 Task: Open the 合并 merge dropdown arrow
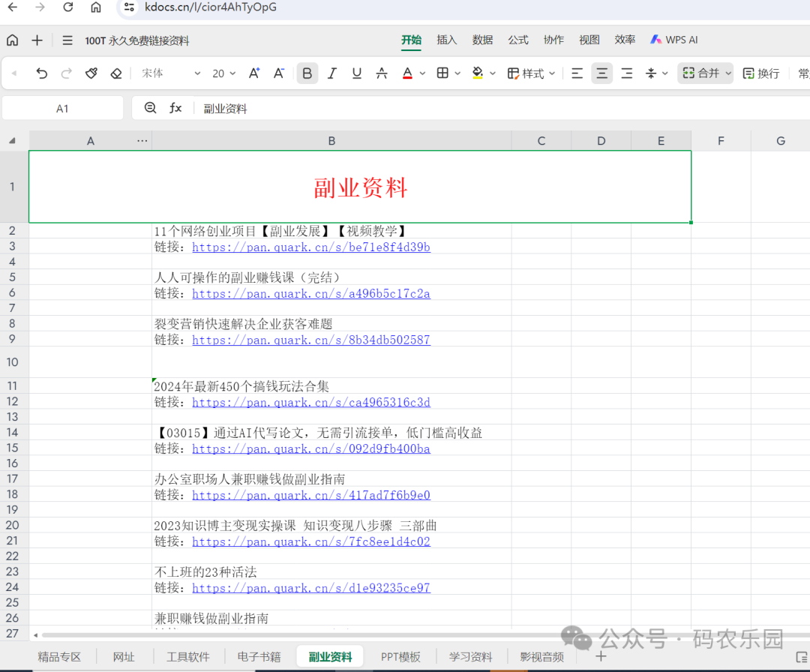coord(728,73)
